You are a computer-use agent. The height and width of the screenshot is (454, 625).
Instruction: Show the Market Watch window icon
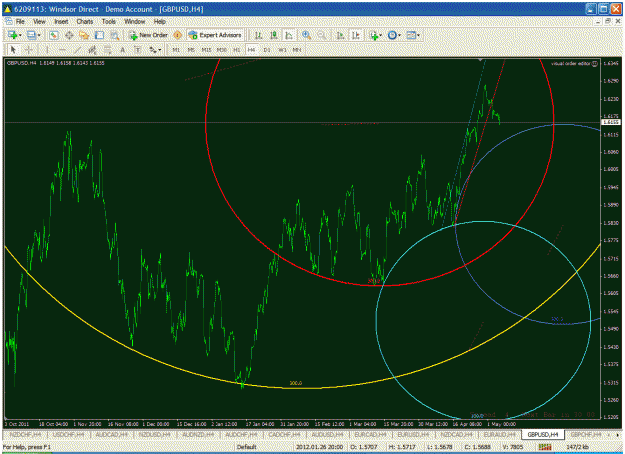point(54,35)
